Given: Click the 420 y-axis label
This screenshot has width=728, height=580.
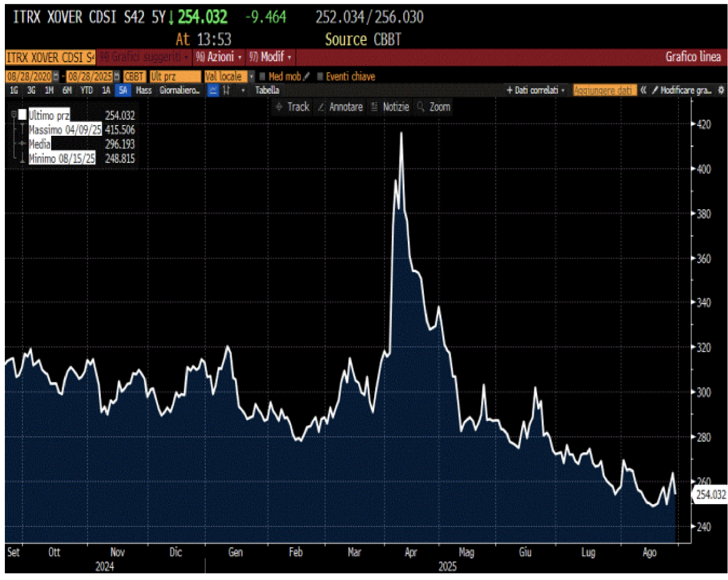Looking at the screenshot, I should click(704, 124).
